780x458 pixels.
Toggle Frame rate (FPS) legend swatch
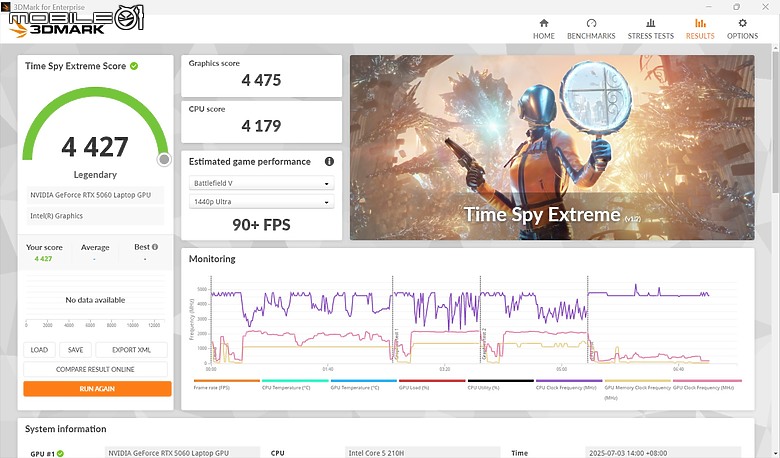point(226,381)
